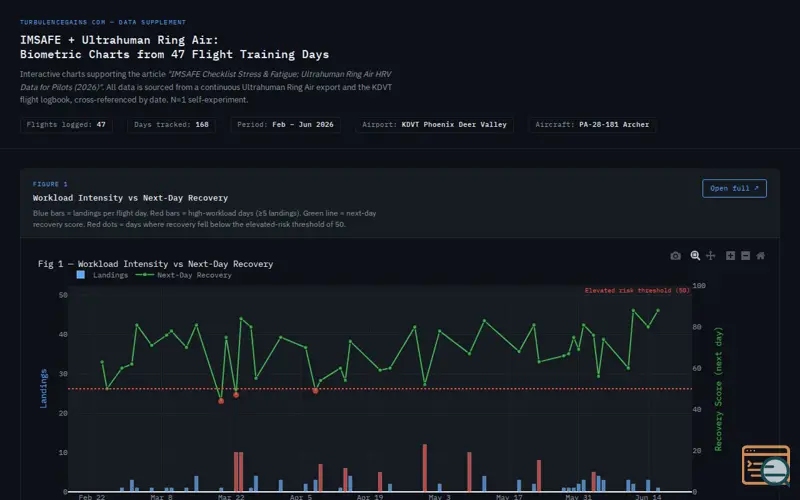Click the 50 tick on Landings axis
800x500 pixels.
point(63,295)
